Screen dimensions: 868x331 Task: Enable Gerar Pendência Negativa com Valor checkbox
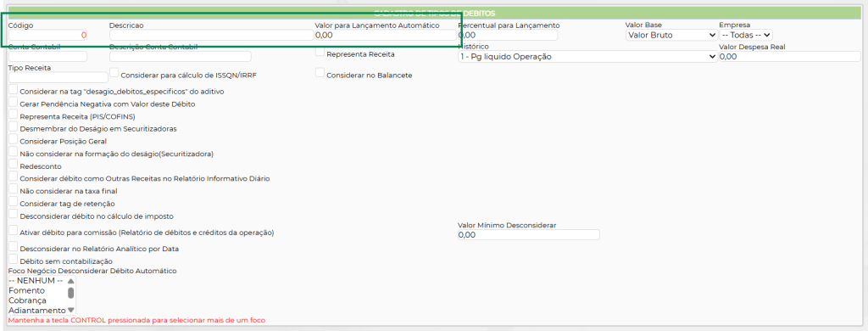pos(14,102)
